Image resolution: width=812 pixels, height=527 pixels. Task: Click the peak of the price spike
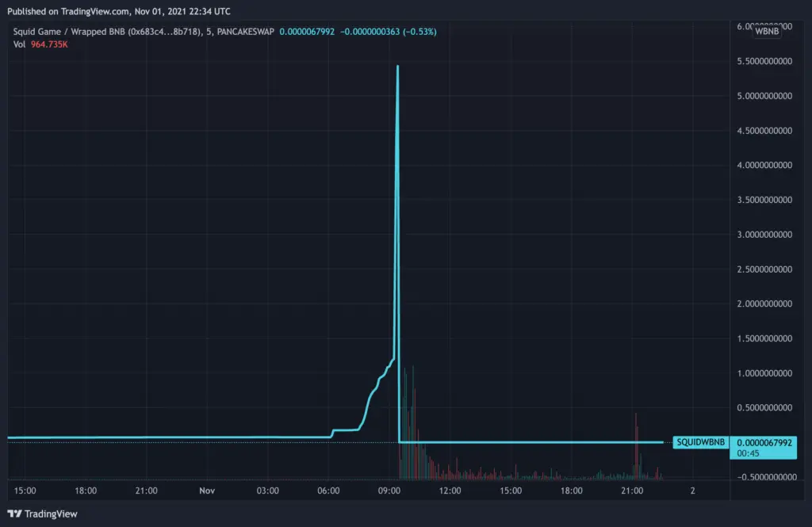pyautogui.click(x=397, y=66)
